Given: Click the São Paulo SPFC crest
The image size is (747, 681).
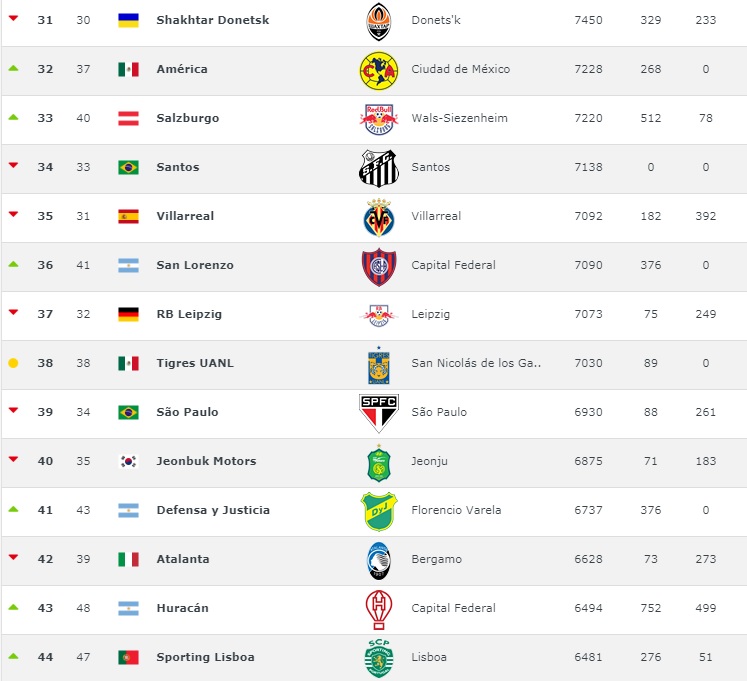Looking at the screenshot, I should [x=379, y=413].
